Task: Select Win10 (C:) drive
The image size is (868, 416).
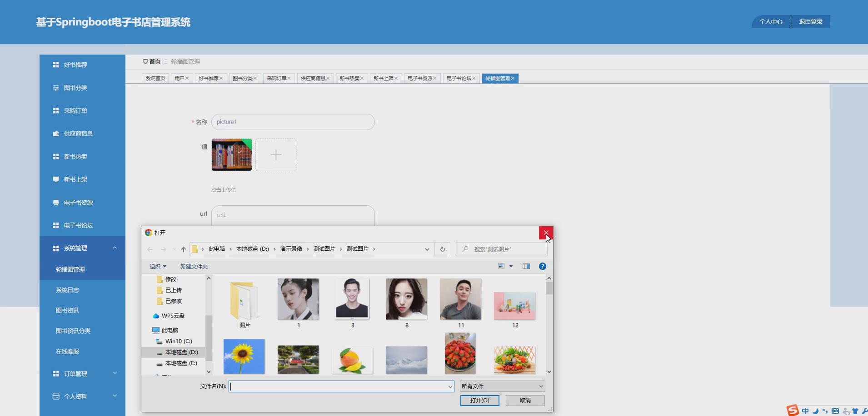Action: point(174,341)
